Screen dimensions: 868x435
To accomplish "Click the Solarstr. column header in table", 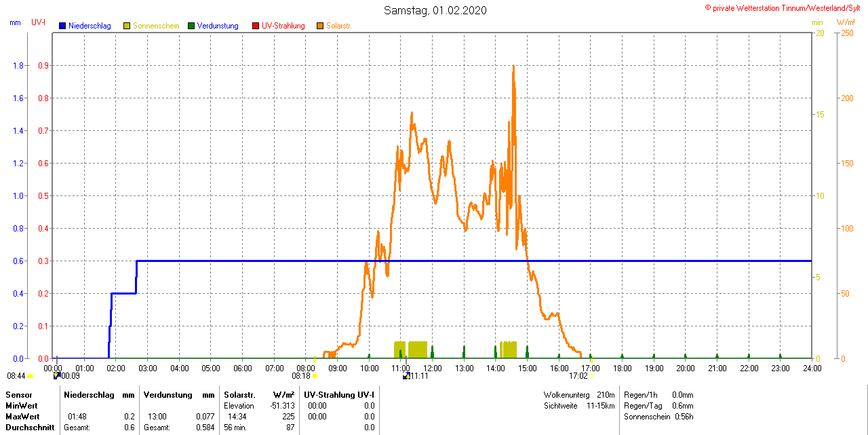I will (239, 395).
